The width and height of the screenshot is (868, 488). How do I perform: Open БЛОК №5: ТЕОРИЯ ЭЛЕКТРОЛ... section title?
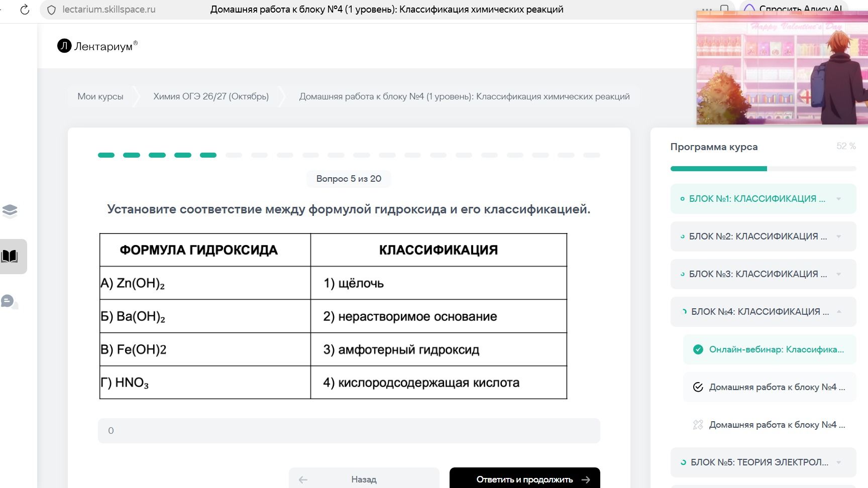coord(759,462)
